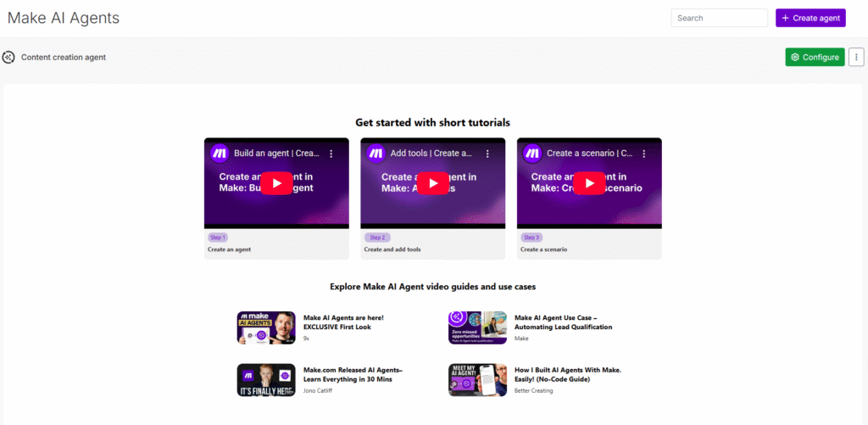Click the Content creation agent icon

pos(8,58)
